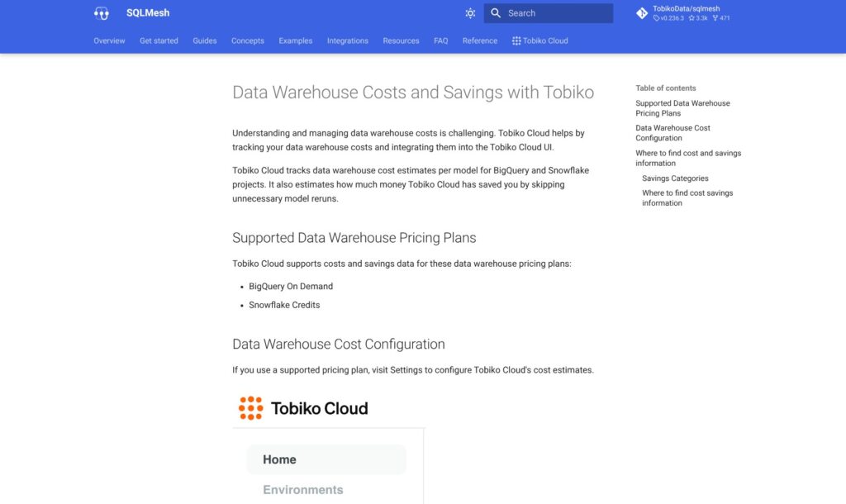Click the Snowflake Credits list item
Screen dimensions: 846x504
coord(284,305)
